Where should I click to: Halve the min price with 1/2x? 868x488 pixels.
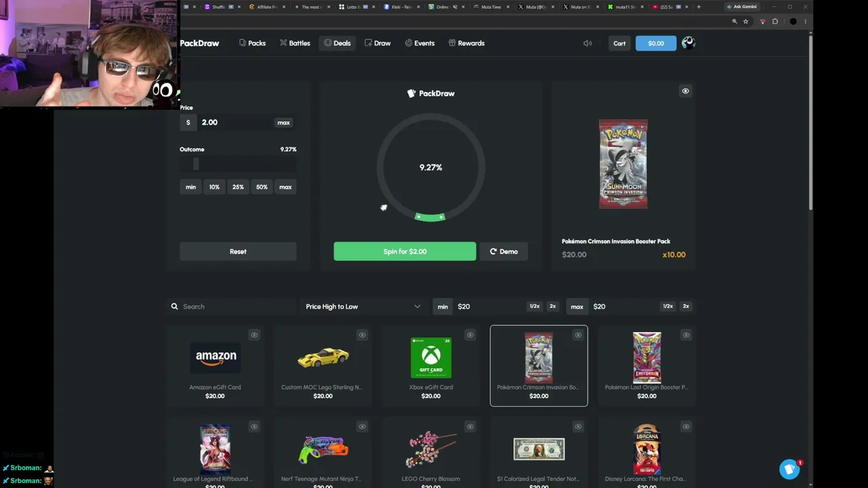pyautogui.click(x=534, y=306)
